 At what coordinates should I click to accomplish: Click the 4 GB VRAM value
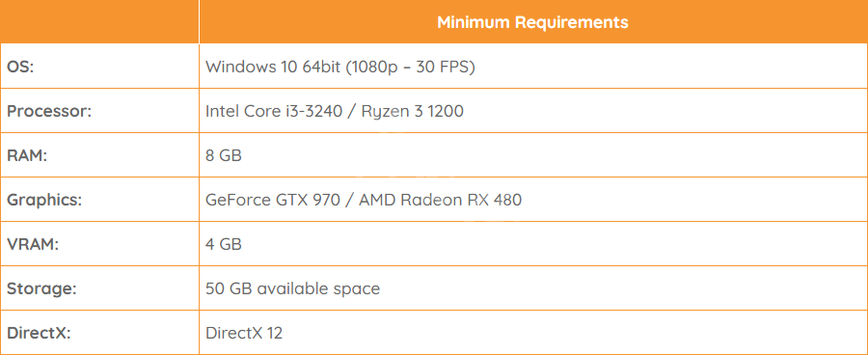click(224, 244)
